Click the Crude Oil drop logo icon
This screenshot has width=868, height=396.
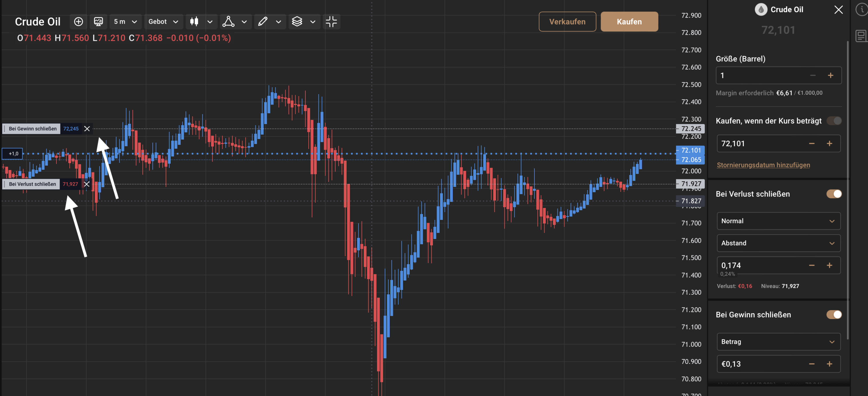(x=761, y=10)
